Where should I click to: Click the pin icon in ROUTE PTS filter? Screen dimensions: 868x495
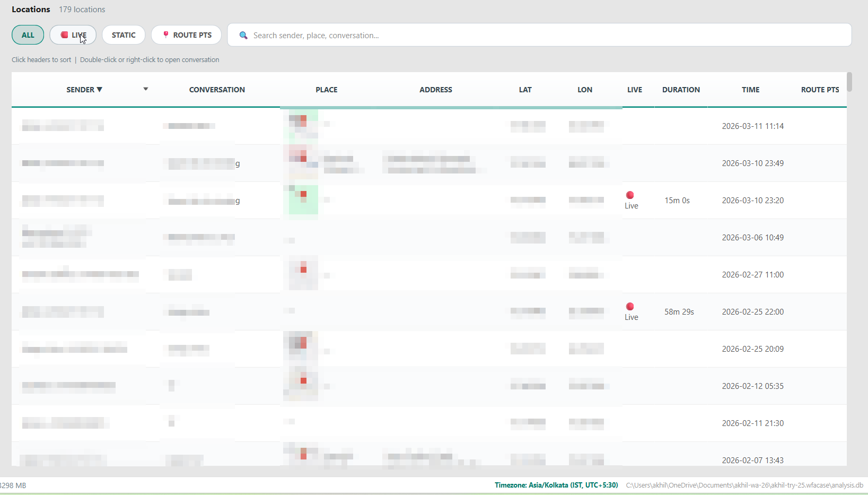click(165, 34)
